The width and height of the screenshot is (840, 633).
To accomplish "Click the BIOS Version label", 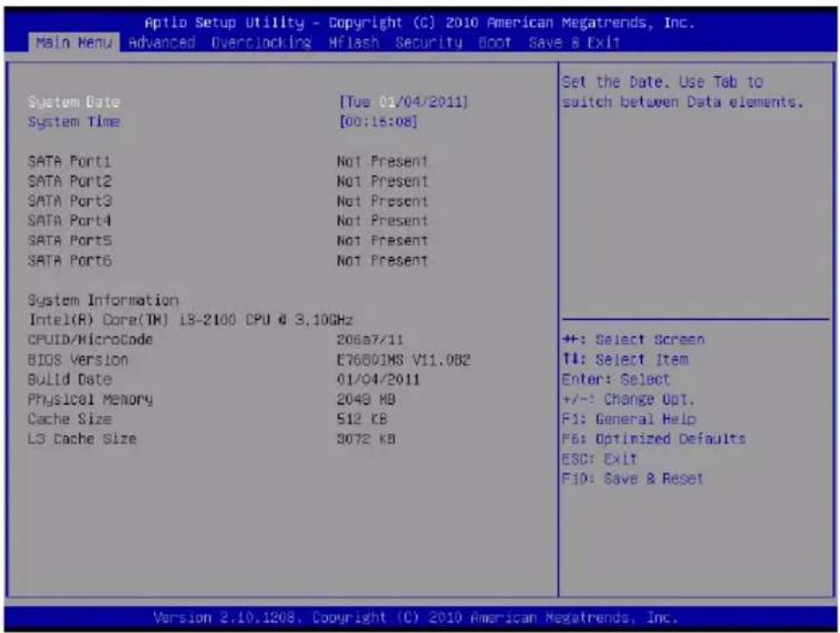I will tap(78, 360).
